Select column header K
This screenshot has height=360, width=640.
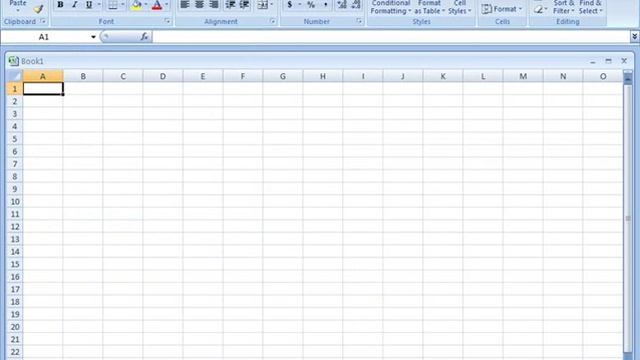click(443, 76)
